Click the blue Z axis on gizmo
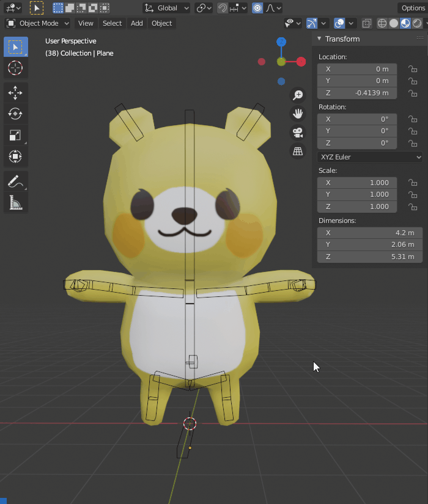Screen dimensions: 428x504 pos(281,42)
